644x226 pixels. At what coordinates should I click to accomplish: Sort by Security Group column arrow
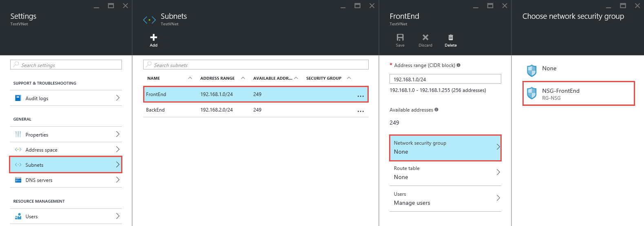point(349,78)
